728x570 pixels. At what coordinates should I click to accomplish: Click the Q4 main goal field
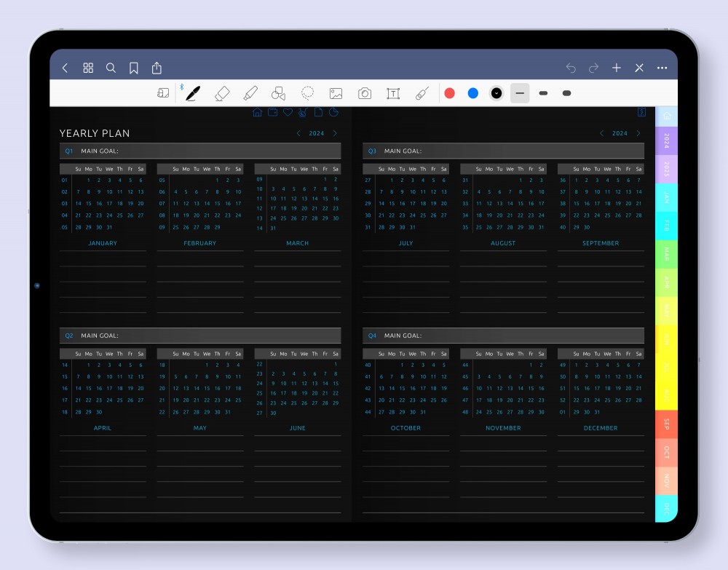pos(504,336)
